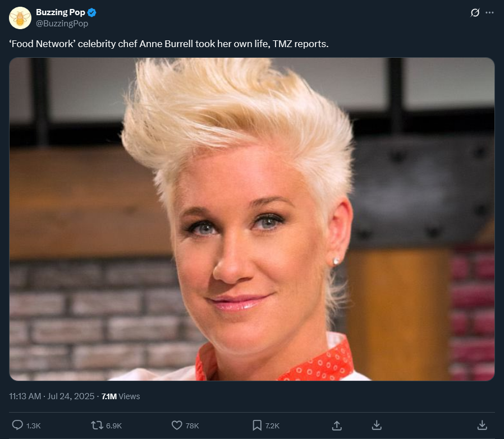Click the download icon next to share

pyautogui.click(x=377, y=426)
